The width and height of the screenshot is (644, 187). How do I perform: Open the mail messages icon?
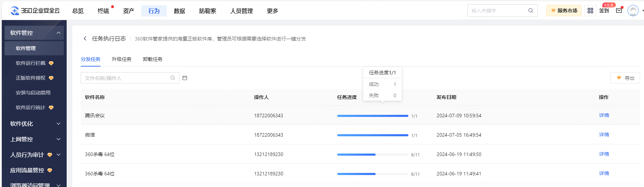click(x=619, y=11)
